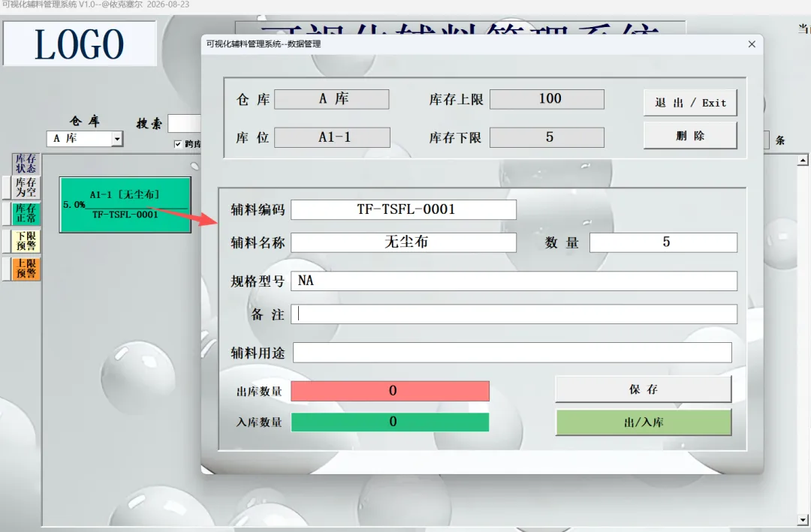Image resolution: width=811 pixels, height=532 pixels.
Task: Click scrollbar up arrow in main window
Action: [803, 161]
